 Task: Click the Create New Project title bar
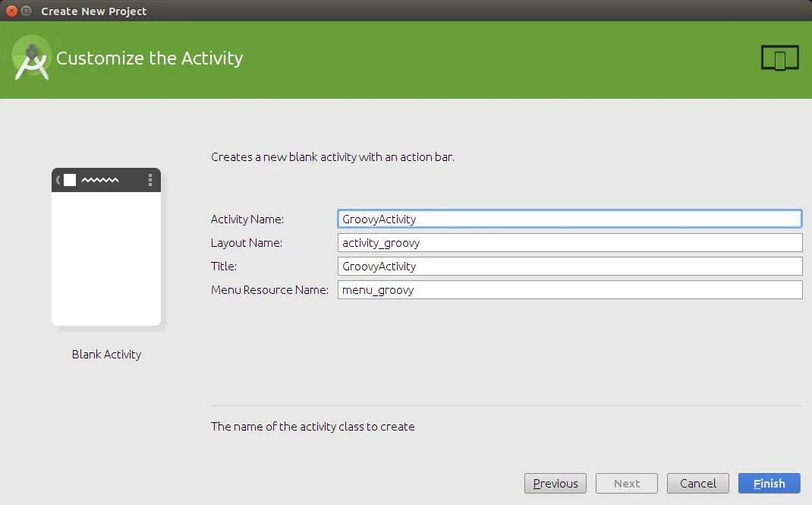(406, 11)
